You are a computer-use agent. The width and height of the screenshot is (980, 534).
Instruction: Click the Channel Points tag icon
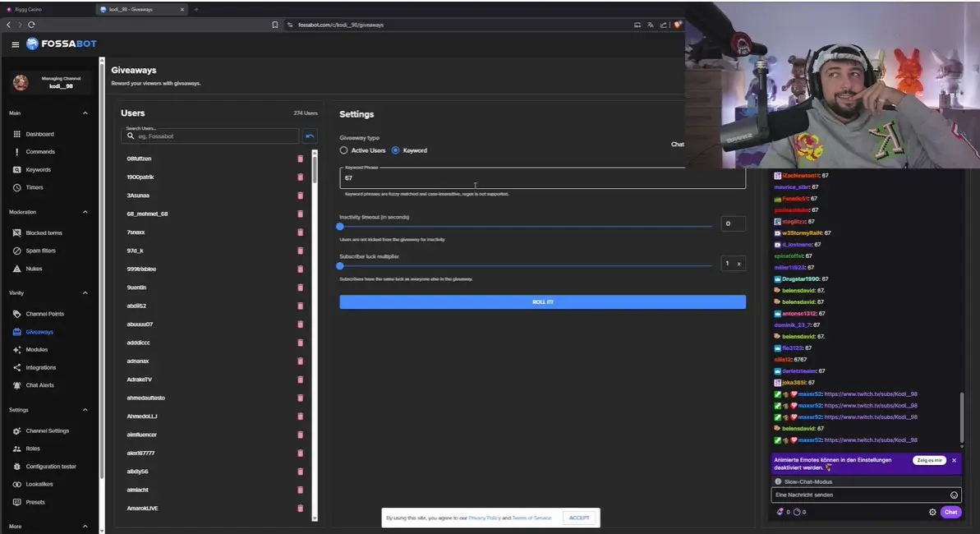(17, 313)
